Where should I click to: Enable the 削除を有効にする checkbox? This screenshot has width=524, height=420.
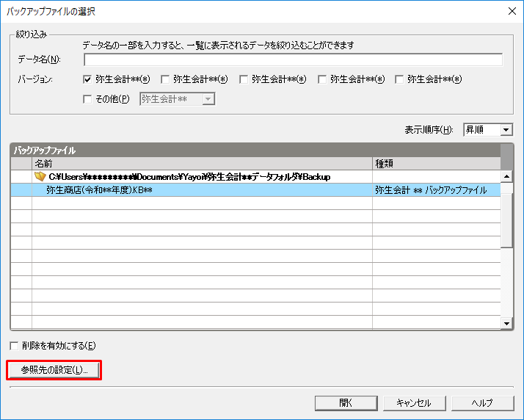click(14, 346)
